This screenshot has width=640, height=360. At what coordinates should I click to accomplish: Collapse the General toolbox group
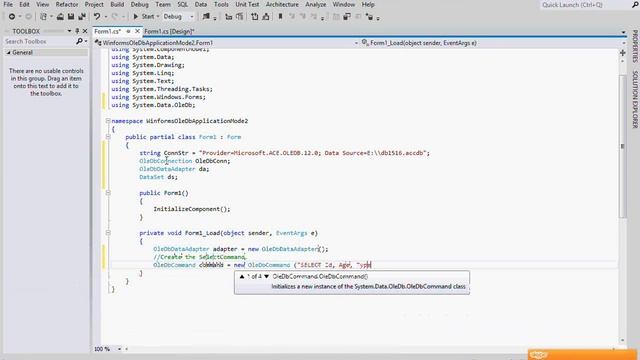9,53
